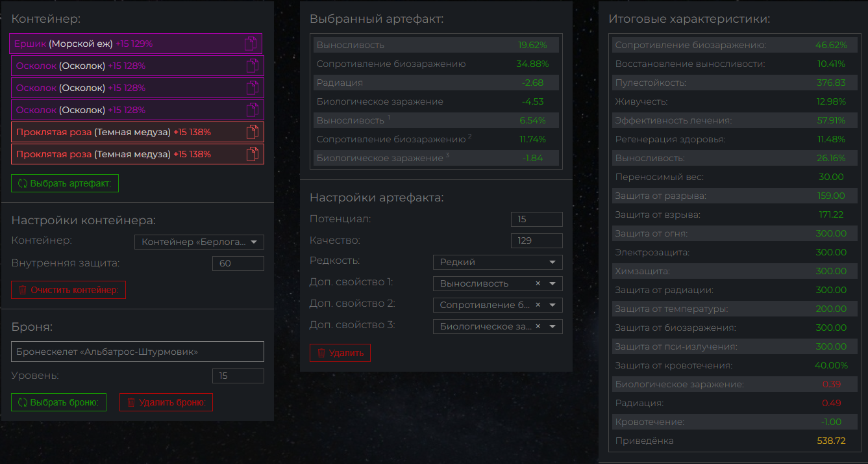Click the Химзащита 300.00 stat
Image resolution: width=868 pixels, height=464 pixels.
point(735,271)
